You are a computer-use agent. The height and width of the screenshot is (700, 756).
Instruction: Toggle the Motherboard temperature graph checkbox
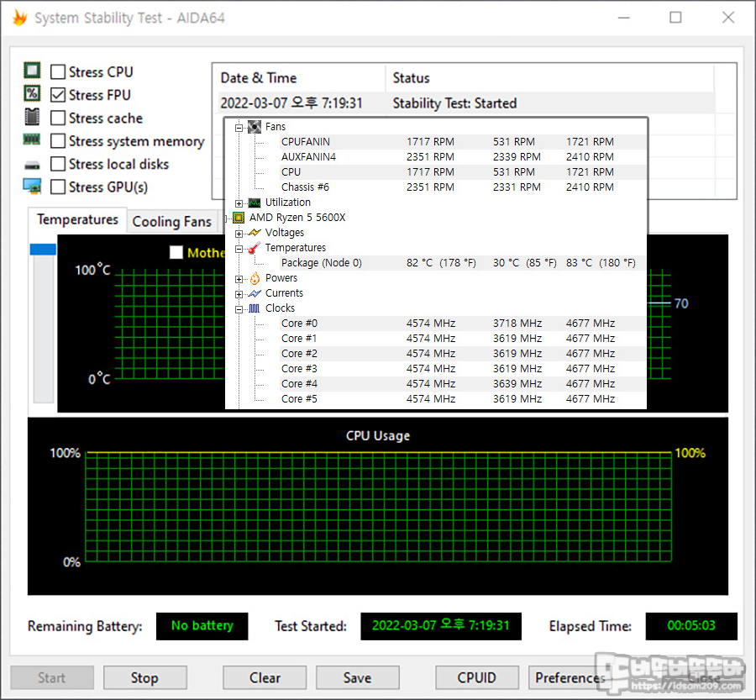[x=176, y=252]
